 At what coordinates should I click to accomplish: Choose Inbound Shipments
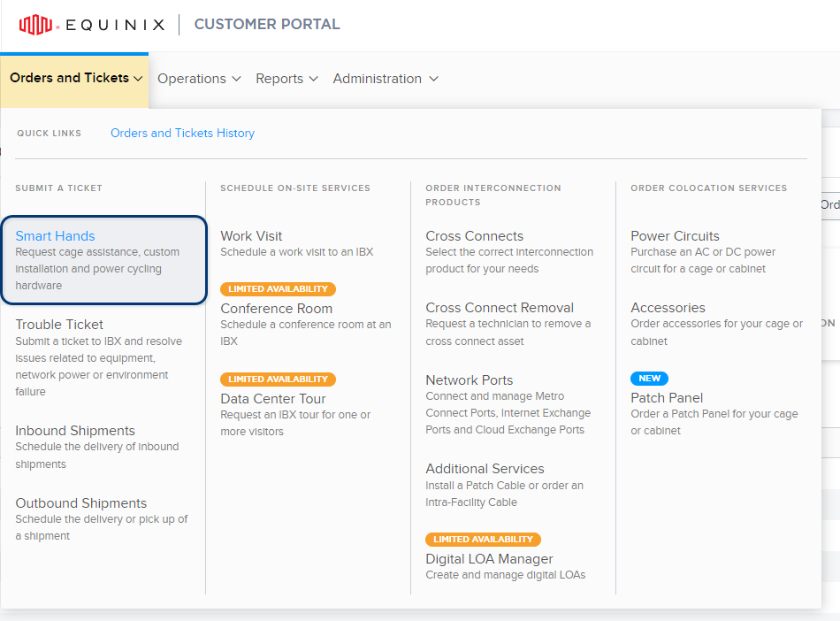pyautogui.click(x=75, y=431)
